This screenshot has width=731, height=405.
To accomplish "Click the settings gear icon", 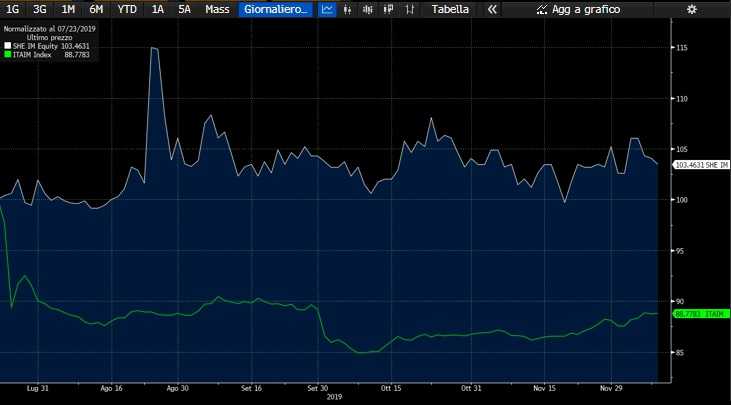I will pos(691,9).
